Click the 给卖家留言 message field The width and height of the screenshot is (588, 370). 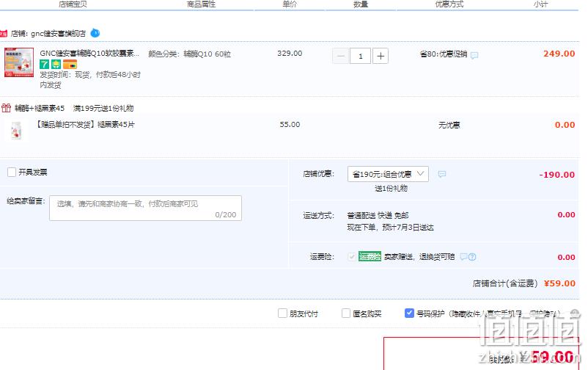click(x=145, y=208)
